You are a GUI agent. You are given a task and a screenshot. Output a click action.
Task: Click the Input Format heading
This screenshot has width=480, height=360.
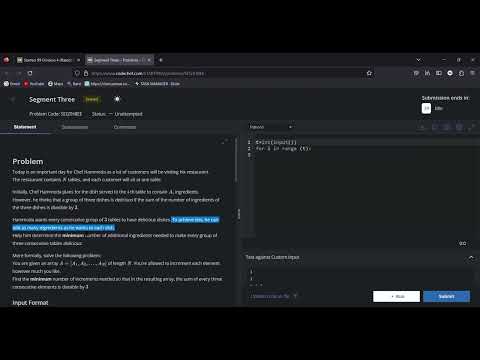pyautogui.click(x=30, y=303)
